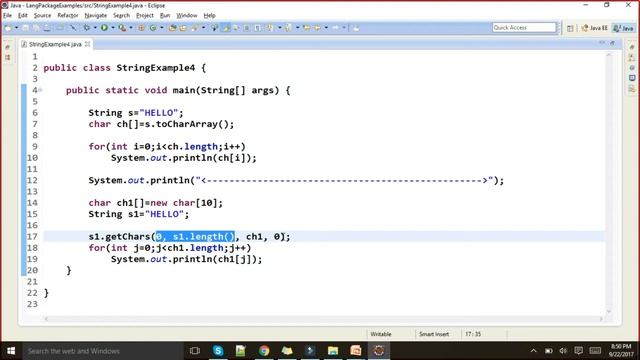This screenshot has height=360, width=640.
Task: Open the Previous Annotation dropdown arrow
Action: [x=297, y=28]
